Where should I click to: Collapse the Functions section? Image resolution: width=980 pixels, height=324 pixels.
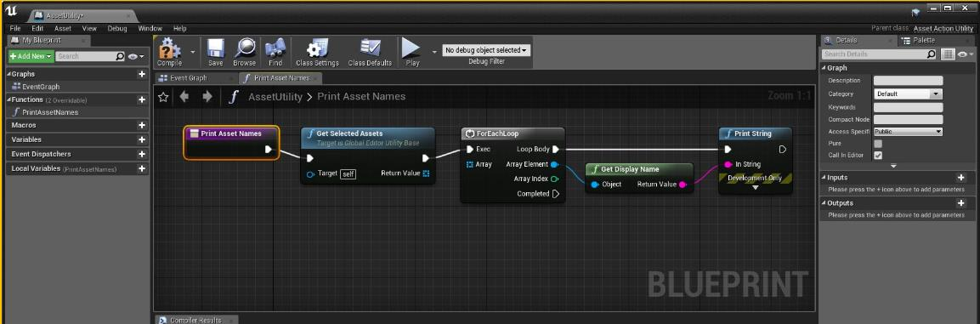pyautogui.click(x=9, y=99)
